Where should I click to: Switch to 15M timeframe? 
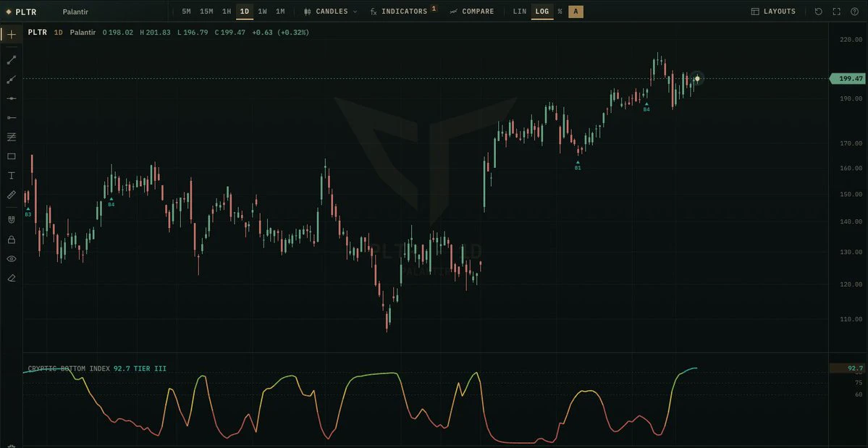click(x=206, y=12)
